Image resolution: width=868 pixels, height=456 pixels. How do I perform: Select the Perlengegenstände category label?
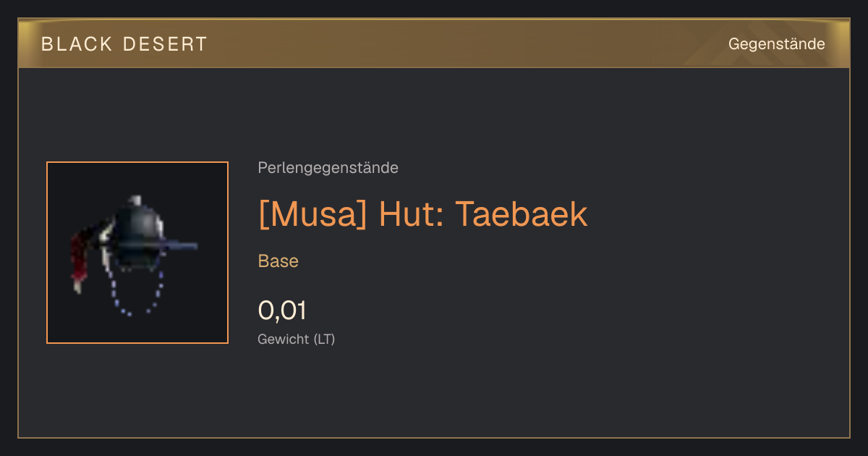click(328, 168)
